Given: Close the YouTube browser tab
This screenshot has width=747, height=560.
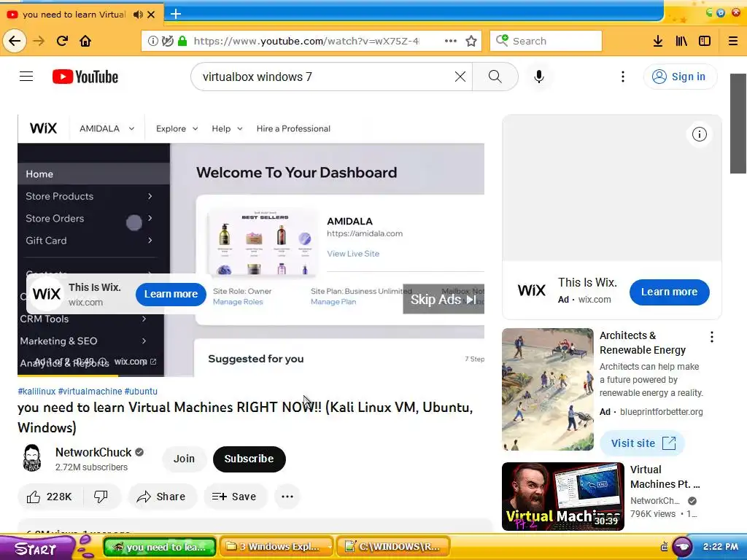Looking at the screenshot, I should point(151,15).
